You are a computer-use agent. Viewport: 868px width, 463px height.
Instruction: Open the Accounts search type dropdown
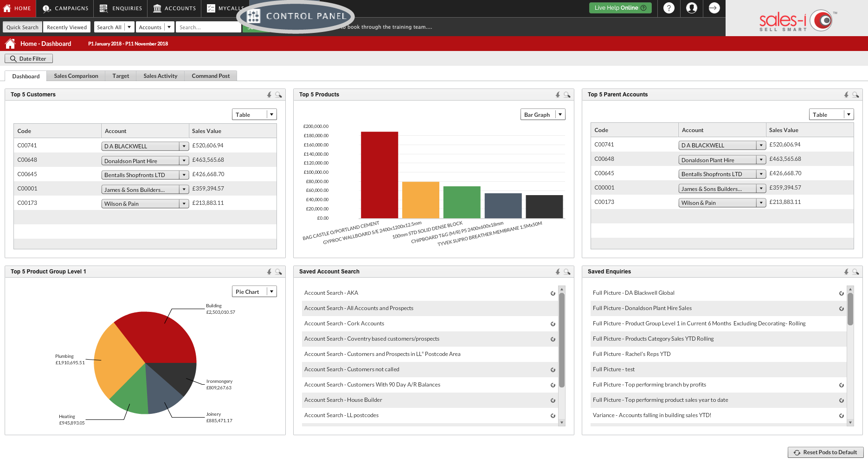tap(155, 27)
